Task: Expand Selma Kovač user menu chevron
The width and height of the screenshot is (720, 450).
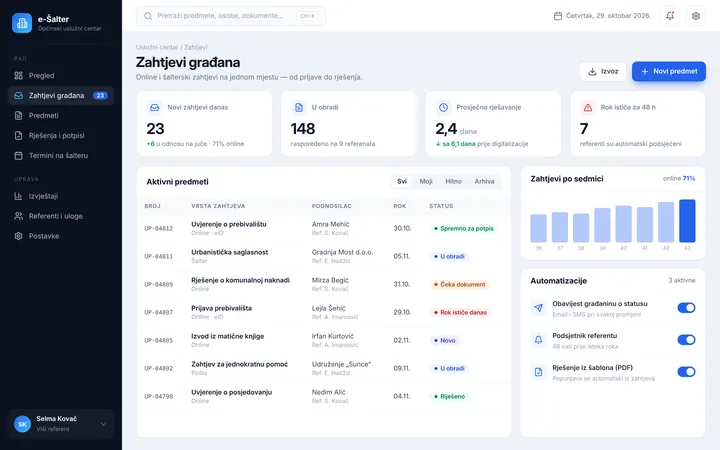Action: click(x=103, y=424)
